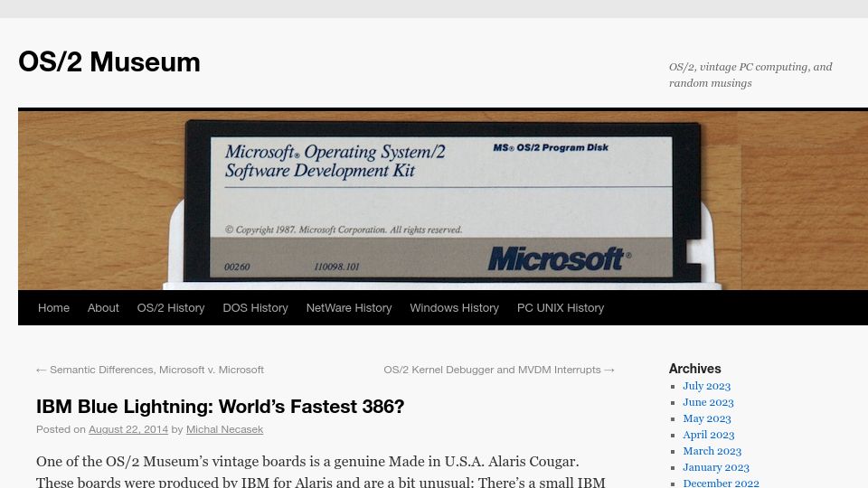Open the January 2023 archive
Viewport: 868px width, 488px height.
click(x=716, y=467)
